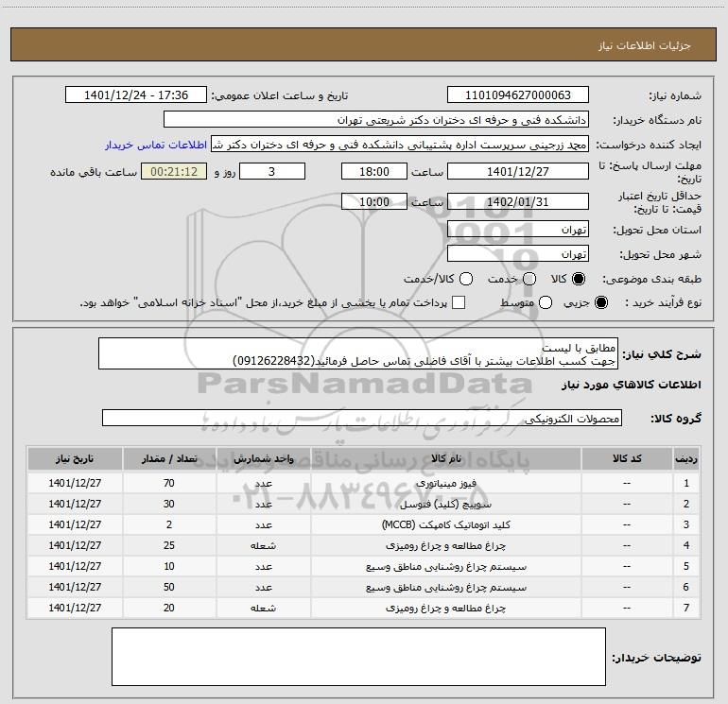Click the remaining days field showing 3
The height and width of the screenshot is (704, 728).
(272, 171)
